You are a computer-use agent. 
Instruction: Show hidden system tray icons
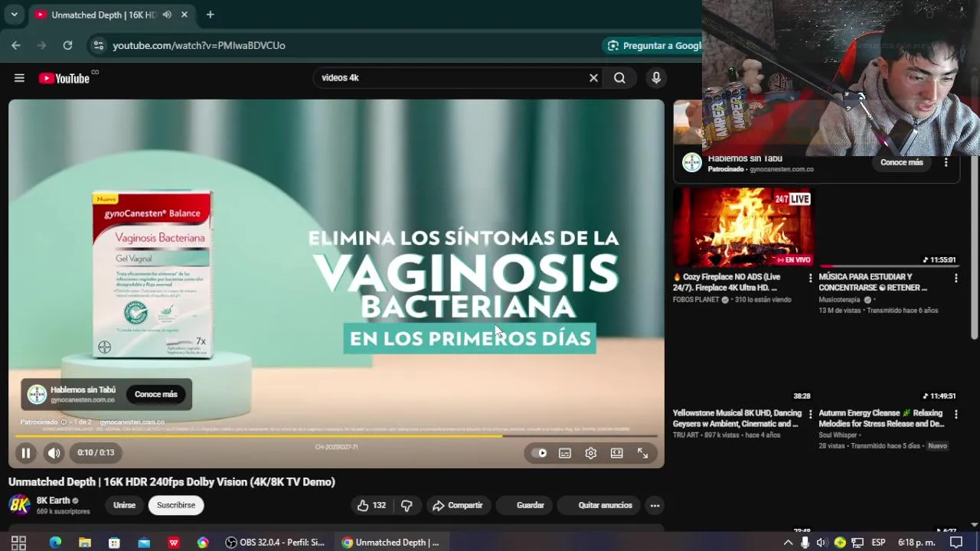click(788, 542)
